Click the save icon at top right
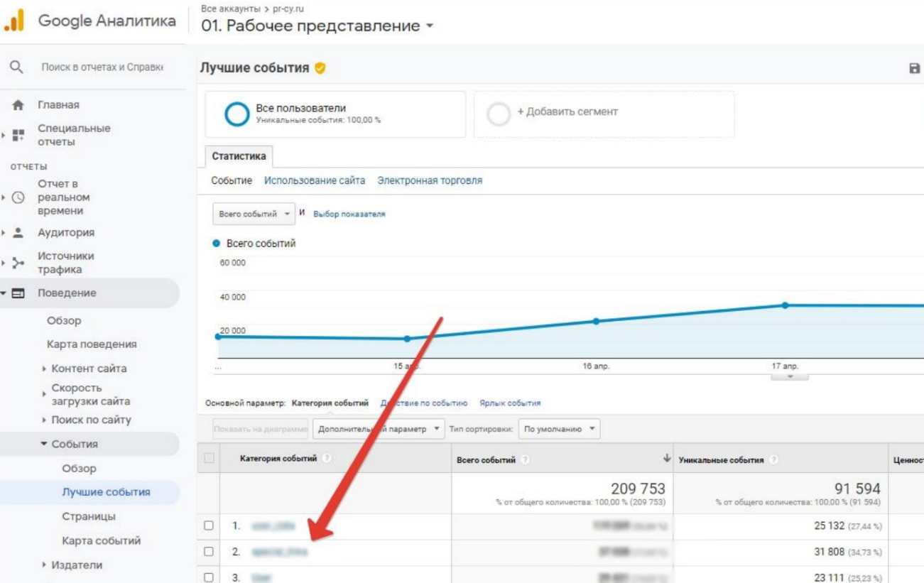Screen dimensions: 924x583 (x=915, y=68)
